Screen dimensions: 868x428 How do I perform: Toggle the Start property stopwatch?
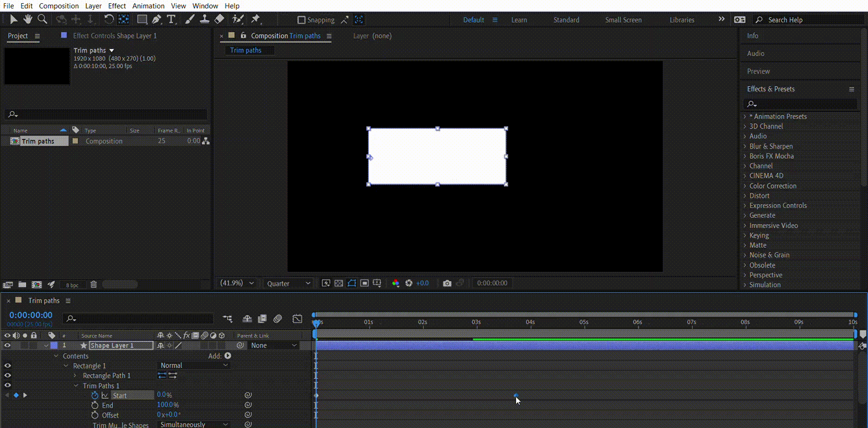tap(95, 395)
